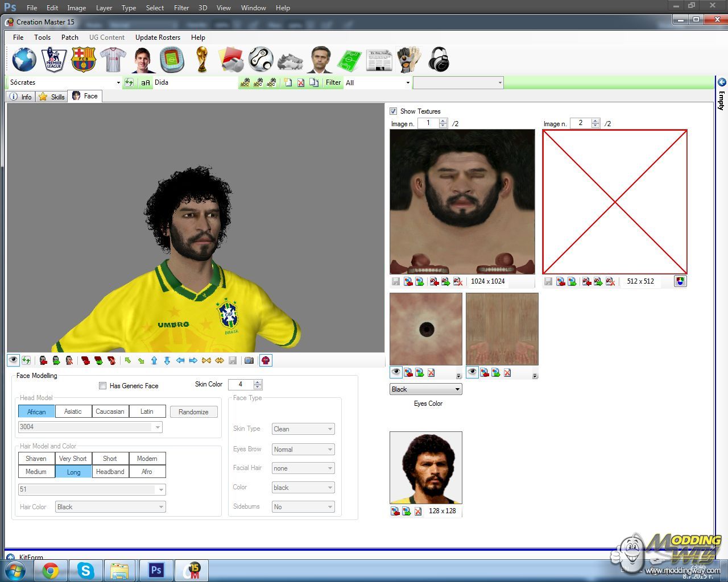Open the World Cup trophy icon

click(201, 60)
